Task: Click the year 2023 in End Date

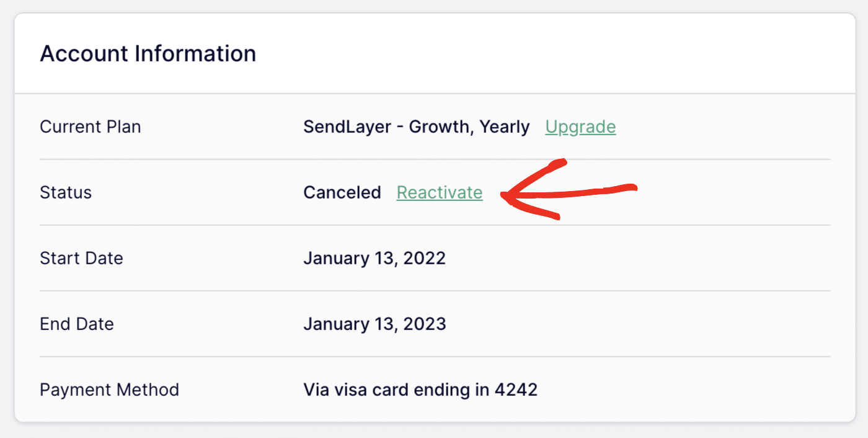Action: [x=425, y=324]
